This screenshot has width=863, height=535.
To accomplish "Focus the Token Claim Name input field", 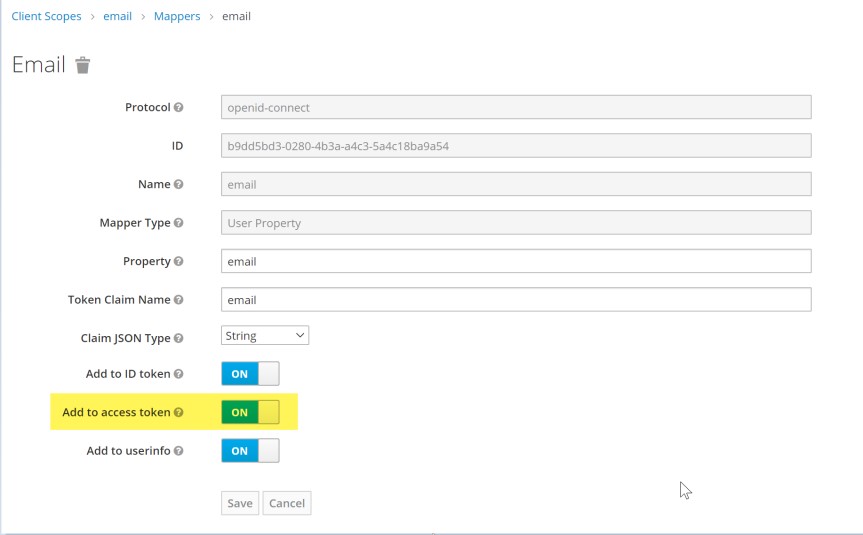I will point(515,300).
